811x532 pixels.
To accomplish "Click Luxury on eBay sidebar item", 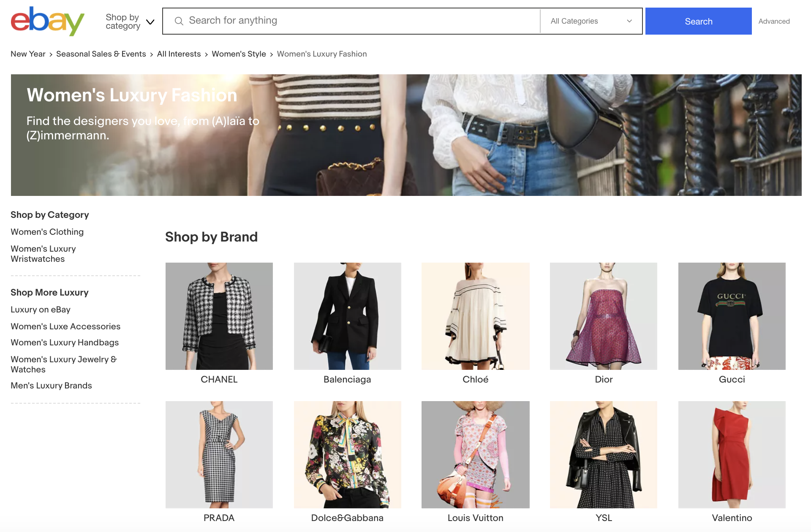I will pos(41,309).
